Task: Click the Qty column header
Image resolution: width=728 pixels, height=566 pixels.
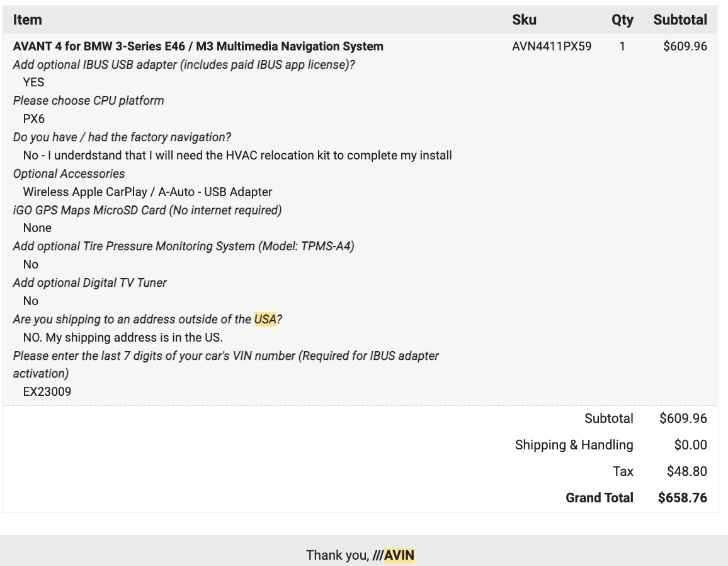Action: [x=622, y=20]
